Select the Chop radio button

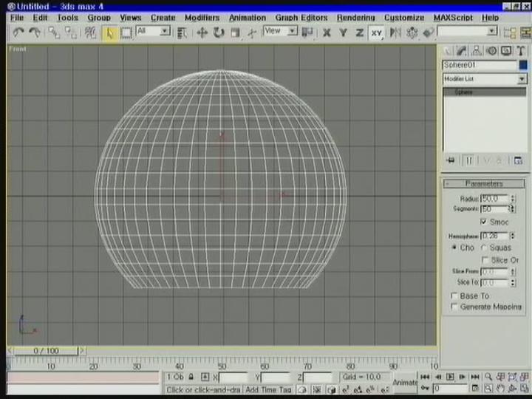(454, 248)
